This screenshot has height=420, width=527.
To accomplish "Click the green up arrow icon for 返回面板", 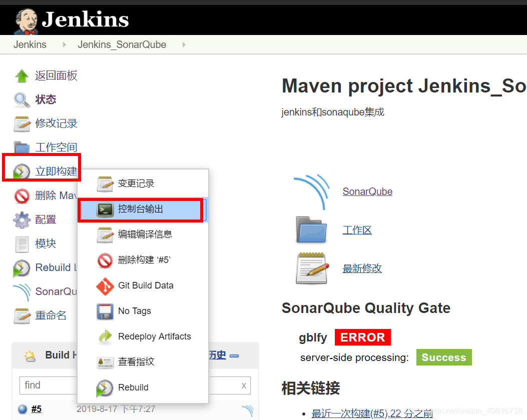I will point(22,76).
